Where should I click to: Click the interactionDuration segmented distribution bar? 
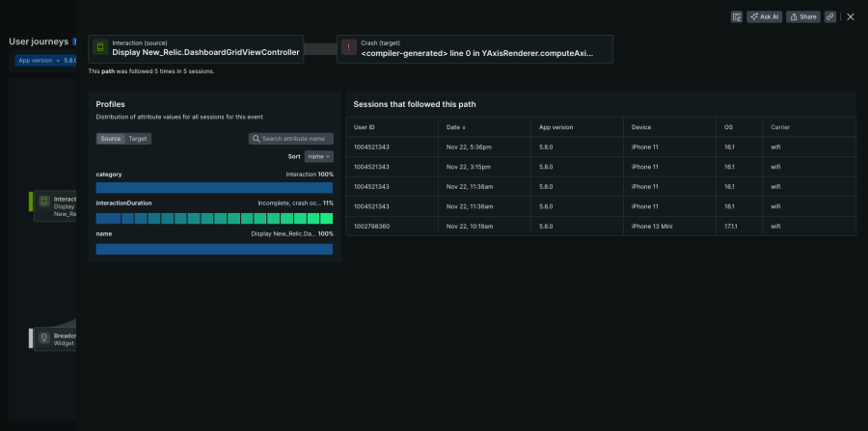coord(214,219)
